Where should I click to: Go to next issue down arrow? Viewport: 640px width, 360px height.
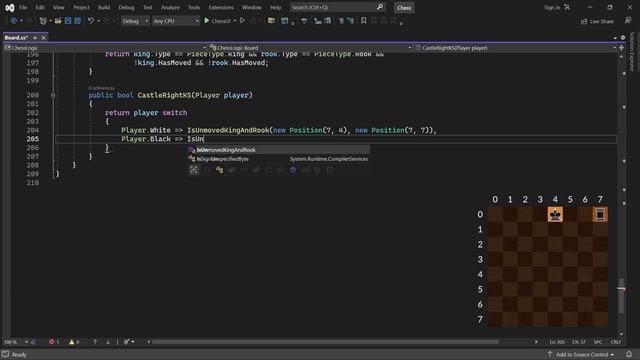108,342
